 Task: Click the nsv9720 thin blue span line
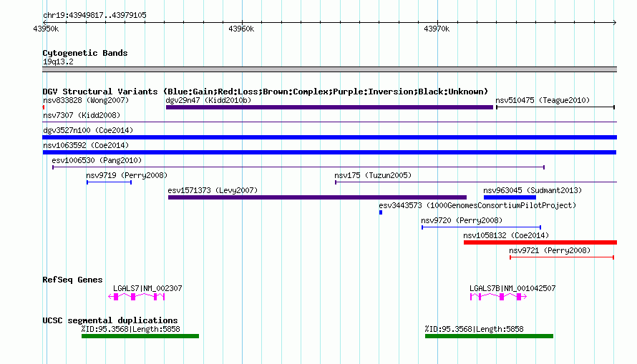pyautogui.click(x=482, y=227)
